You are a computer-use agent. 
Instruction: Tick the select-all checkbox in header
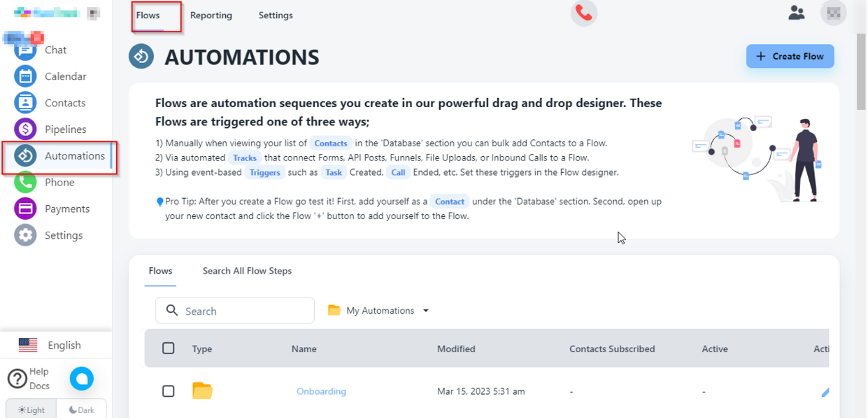click(x=168, y=349)
